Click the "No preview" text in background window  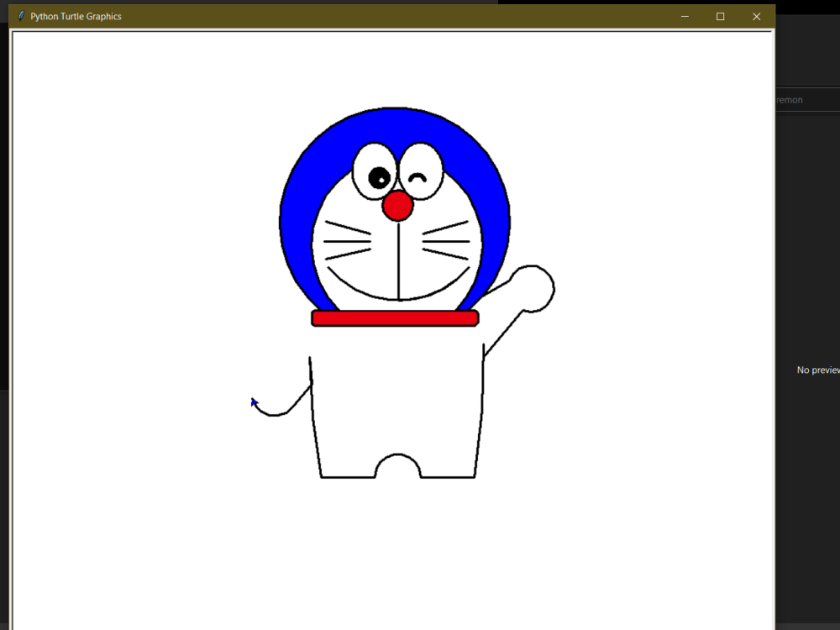click(x=818, y=370)
